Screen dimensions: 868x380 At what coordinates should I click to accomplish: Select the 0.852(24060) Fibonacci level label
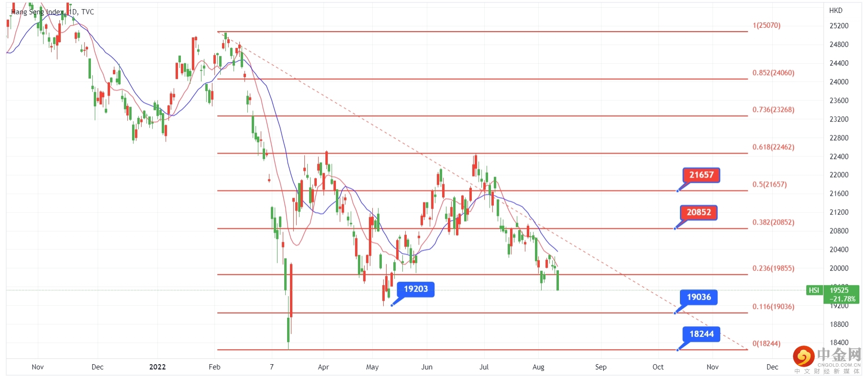773,73
